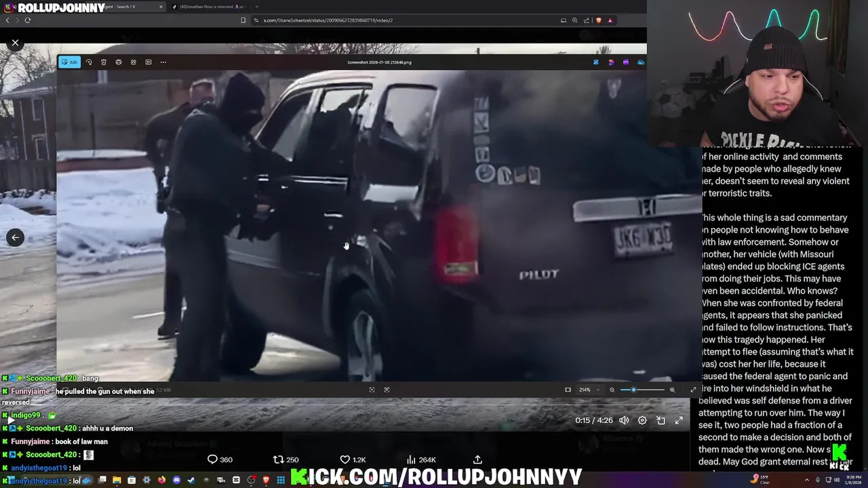Open CapCut from taskbar
The image size is (868, 488).
[236, 481]
